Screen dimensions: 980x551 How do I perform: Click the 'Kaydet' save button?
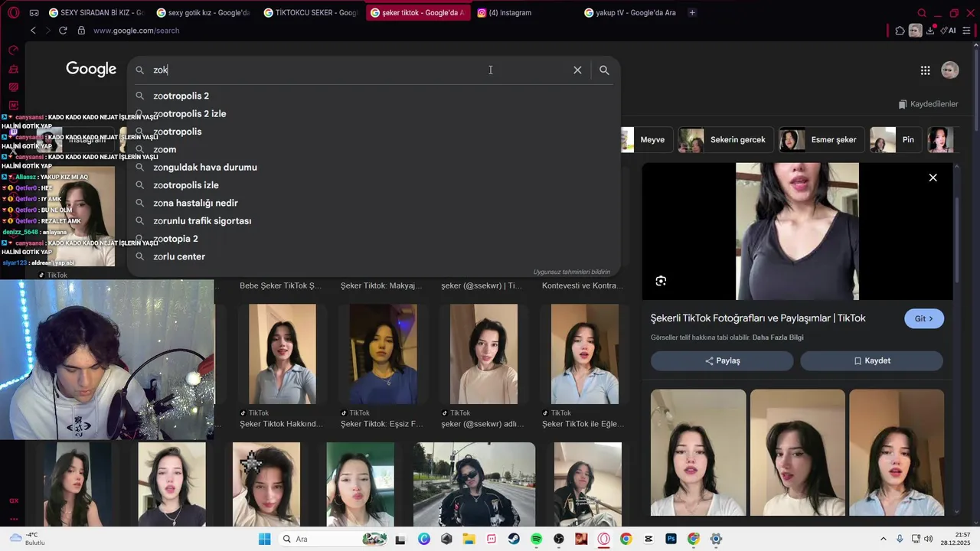point(871,360)
